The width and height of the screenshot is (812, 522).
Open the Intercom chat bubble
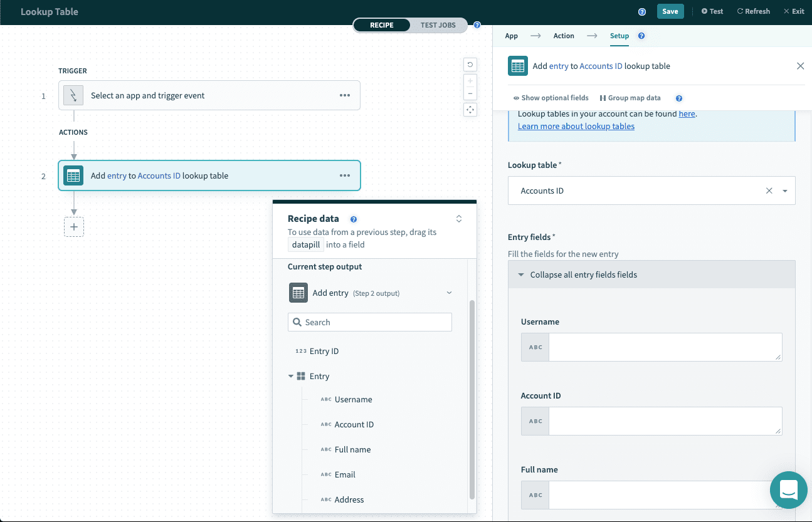pos(788,490)
